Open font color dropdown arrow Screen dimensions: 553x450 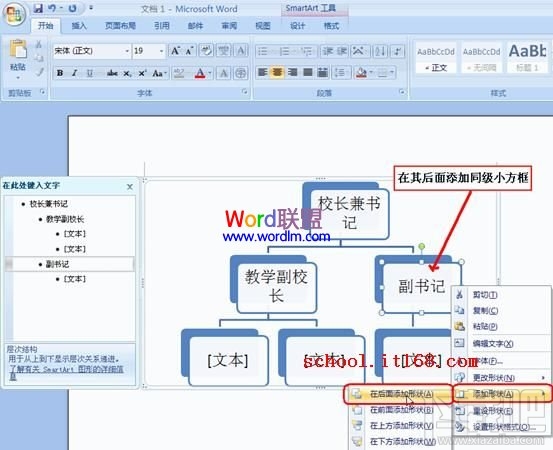210,73
